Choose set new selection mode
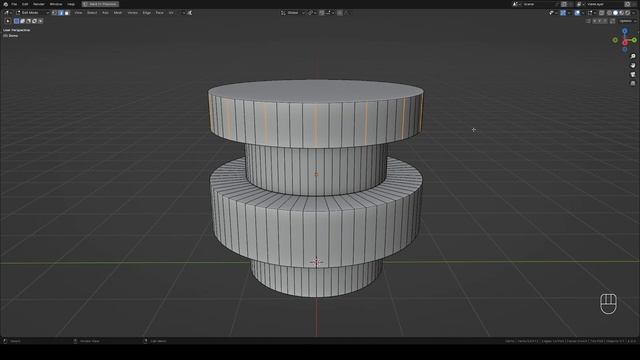640x360 pixels. pos(16,21)
